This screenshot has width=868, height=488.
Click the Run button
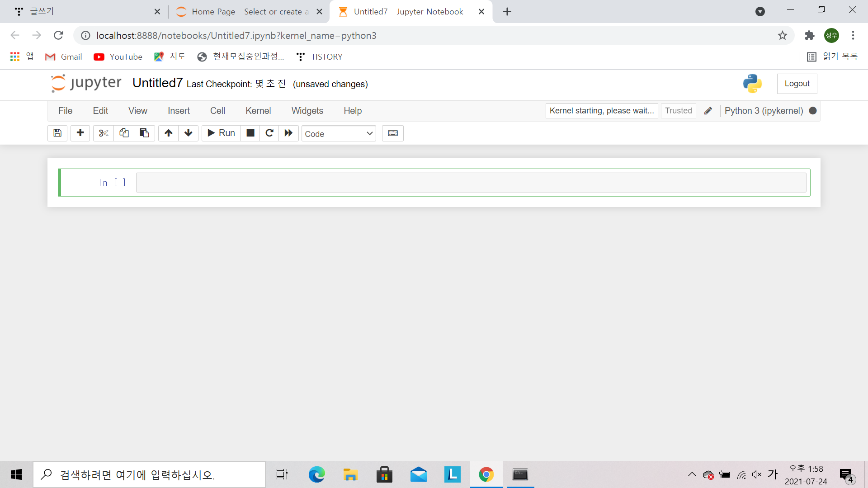point(221,133)
